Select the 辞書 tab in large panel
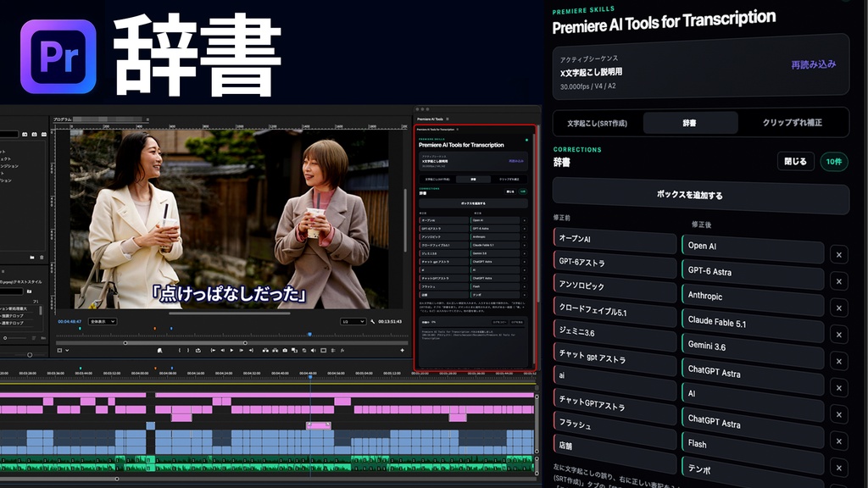 690,123
